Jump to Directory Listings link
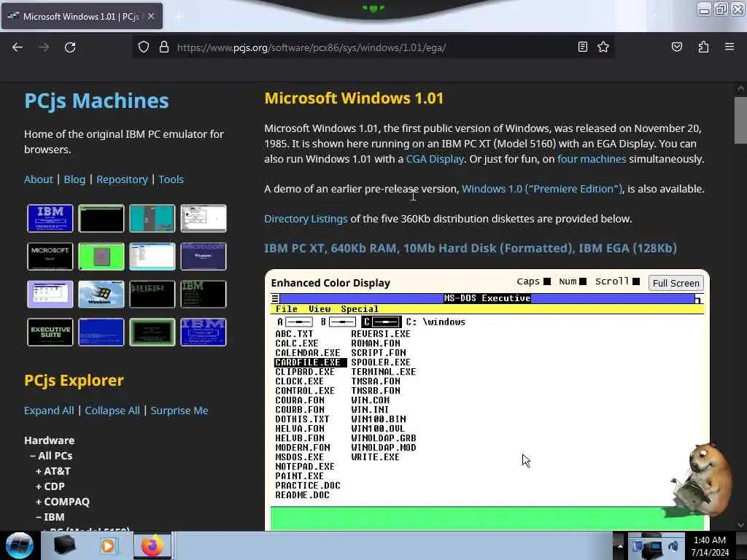Viewport: 747px width, 560px height. pyautogui.click(x=306, y=219)
